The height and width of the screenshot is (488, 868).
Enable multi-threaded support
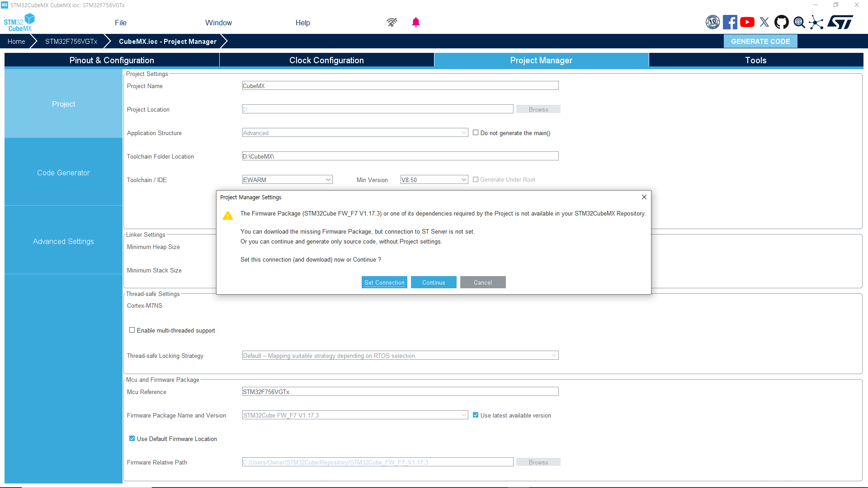click(x=132, y=330)
